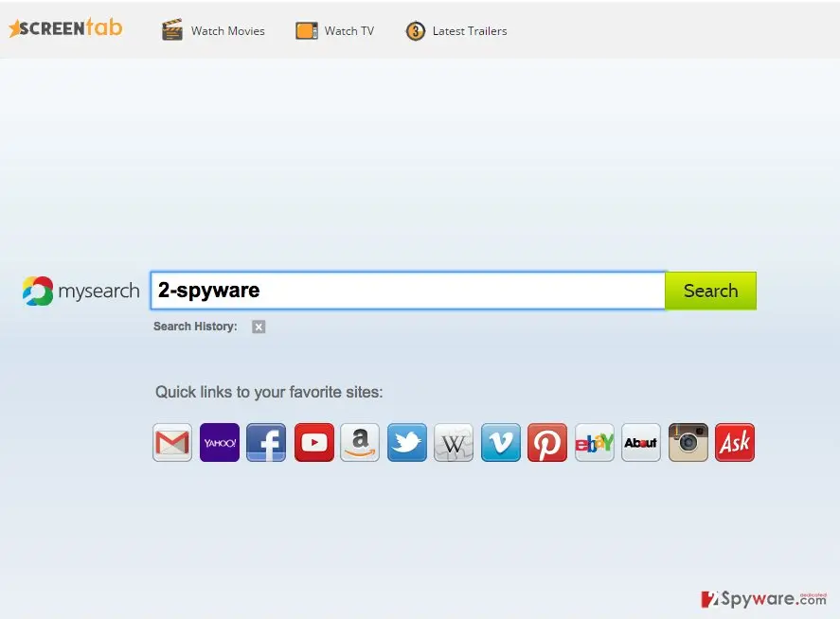Click the ScreenTab logo
This screenshot has height=619, width=840.
65,27
